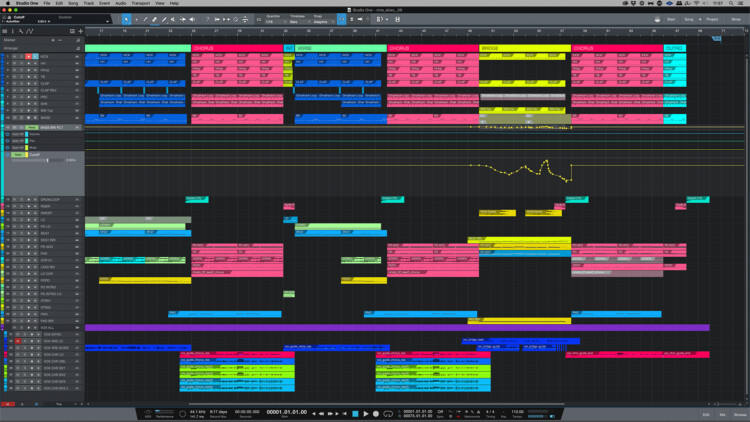
Task: Open the File menu
Action: coord(47,3)
